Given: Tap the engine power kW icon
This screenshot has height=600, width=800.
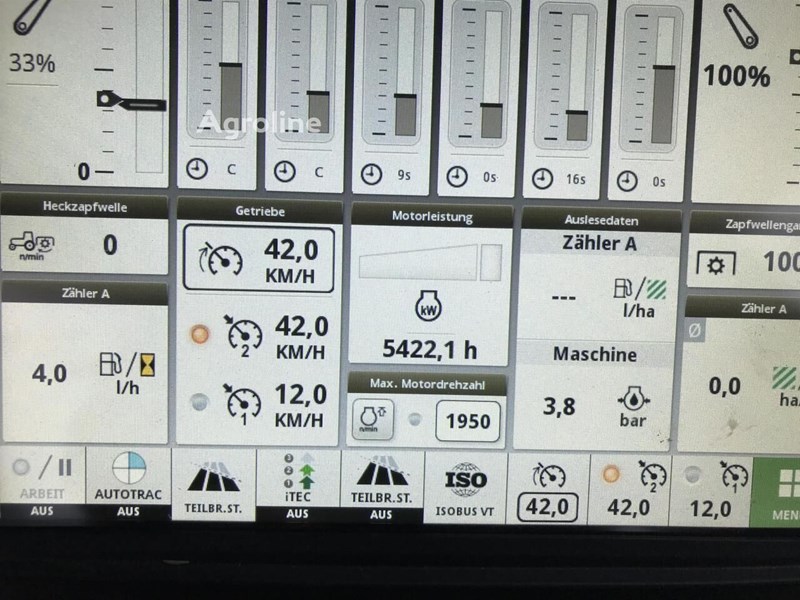Looking at the screenshot, I should 428,305.
